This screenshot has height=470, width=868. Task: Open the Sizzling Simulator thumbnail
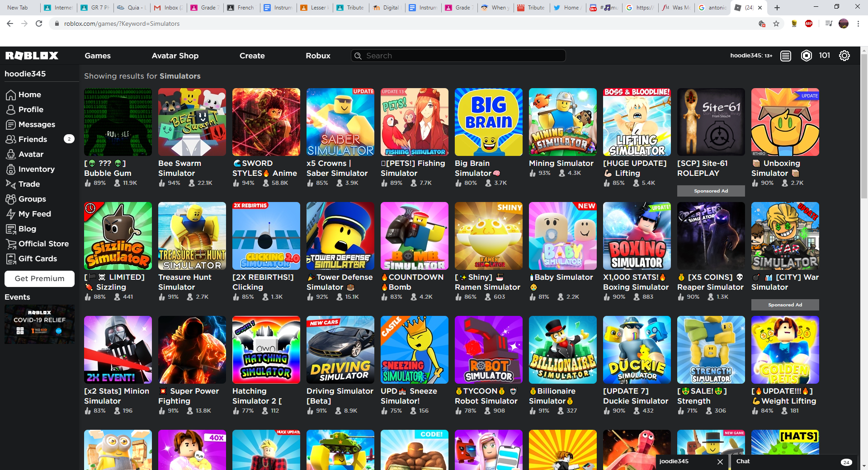pos(118,236)
